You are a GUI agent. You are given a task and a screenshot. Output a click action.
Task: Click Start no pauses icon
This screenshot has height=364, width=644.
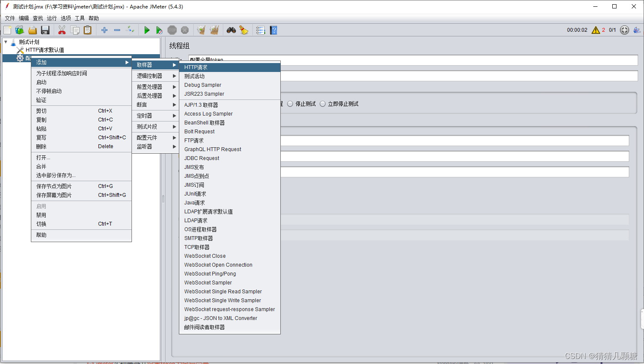point(159,30)
